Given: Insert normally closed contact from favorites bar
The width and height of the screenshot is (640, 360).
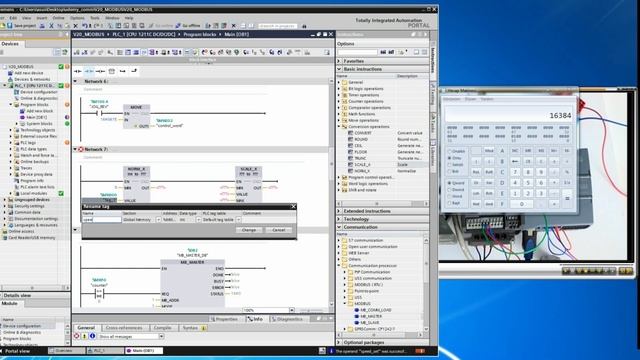Looking at the screenshot, I should [x=89, y=71].
